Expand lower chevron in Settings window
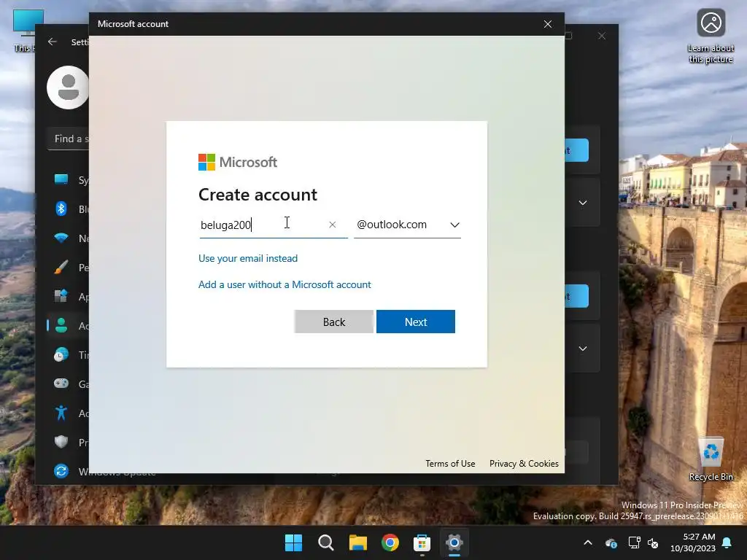 (x=583, y=349)
